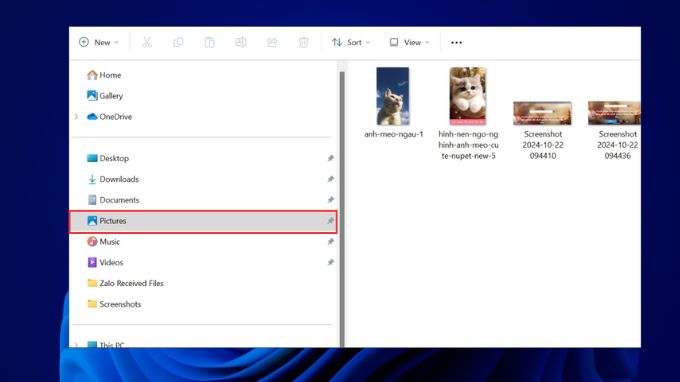Click the Screenshots folder icon in the sidebar
Screen dimensions: 680x382
[x=92, y=304]
